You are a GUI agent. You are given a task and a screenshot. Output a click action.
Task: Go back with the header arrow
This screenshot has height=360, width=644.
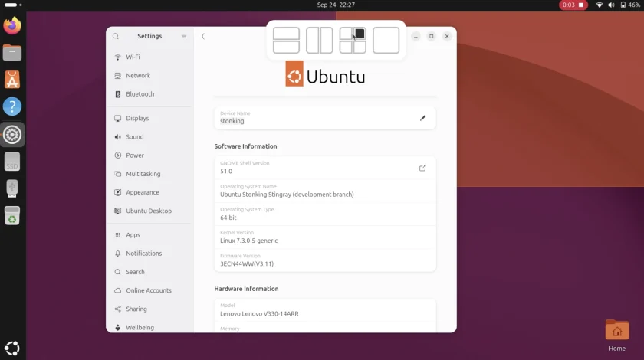pyautogui.click(x=203, y=36)
